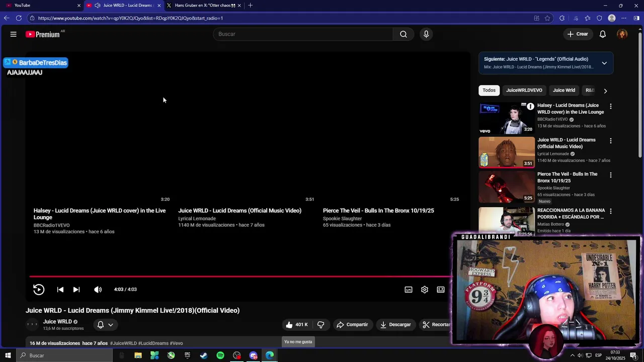Open Spotify from the taskbar
Screen dimensions: 644x362
(220, 355)
